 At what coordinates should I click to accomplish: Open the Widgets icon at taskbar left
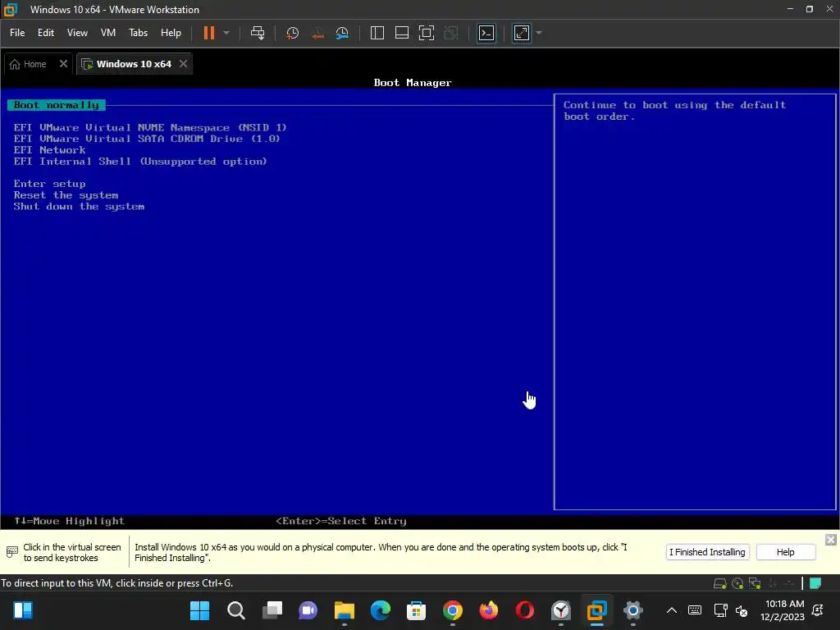tap(23, 610)
